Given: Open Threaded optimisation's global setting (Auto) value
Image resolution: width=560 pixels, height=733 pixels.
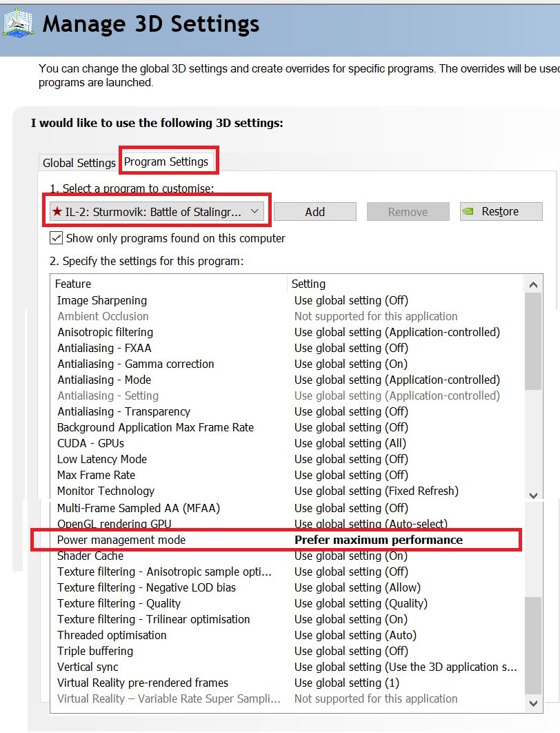Looking at the screenshot, I should (355, 635).
